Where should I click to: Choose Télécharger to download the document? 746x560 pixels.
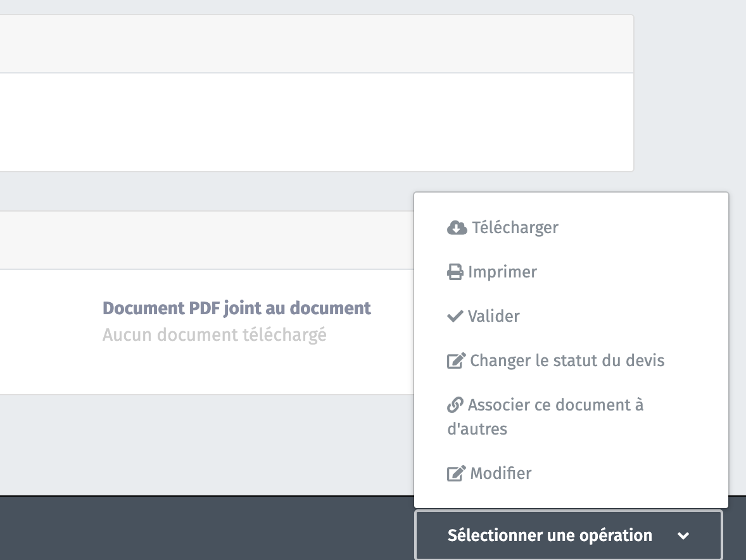513,227
